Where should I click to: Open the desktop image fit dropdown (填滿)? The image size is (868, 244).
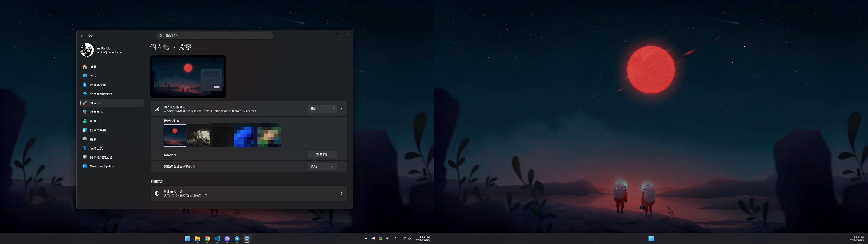click(322, 167)
